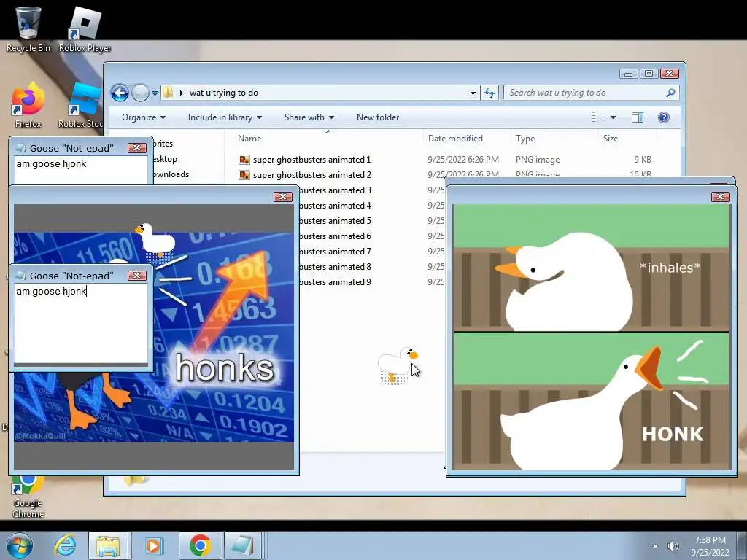Click the inhales HONK goose image

[x=591, y=337]
